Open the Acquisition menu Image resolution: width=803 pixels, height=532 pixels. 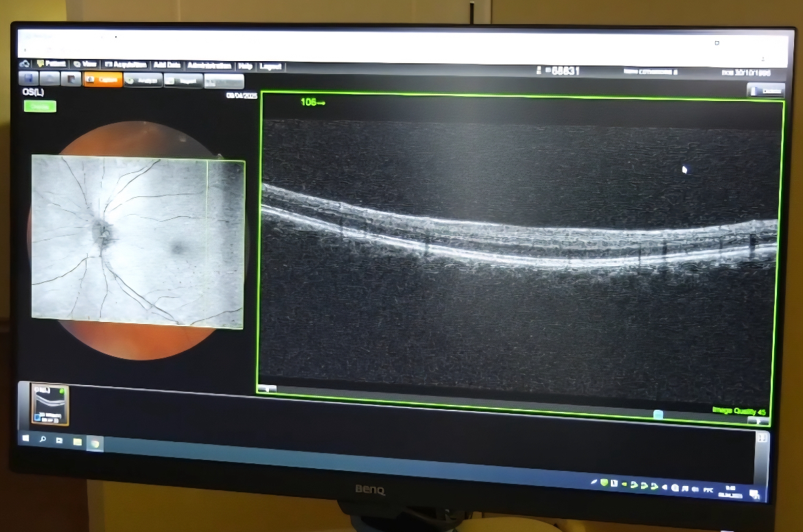[x=126, y=65]
